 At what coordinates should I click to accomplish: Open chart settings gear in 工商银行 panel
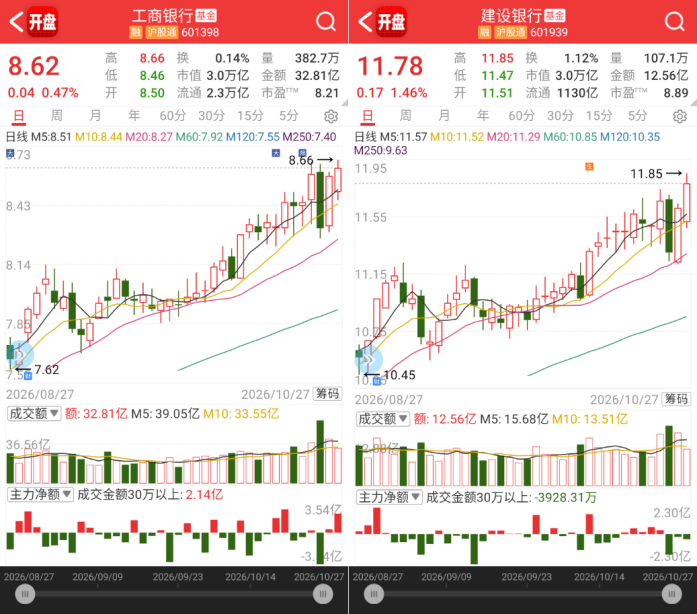331,116
